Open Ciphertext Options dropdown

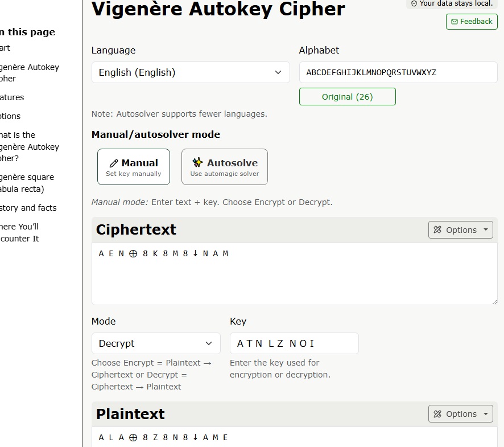click(x=461, y=230)
